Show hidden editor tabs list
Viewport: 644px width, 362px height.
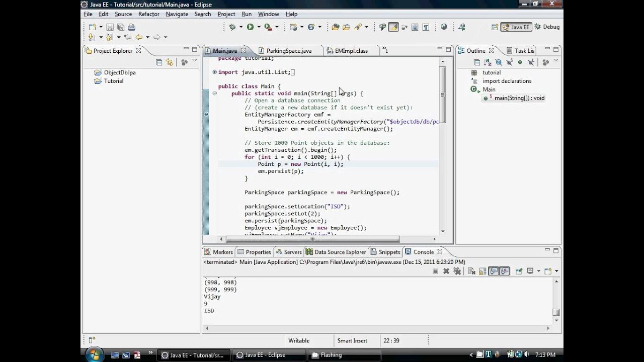click(x=385, y=50)
